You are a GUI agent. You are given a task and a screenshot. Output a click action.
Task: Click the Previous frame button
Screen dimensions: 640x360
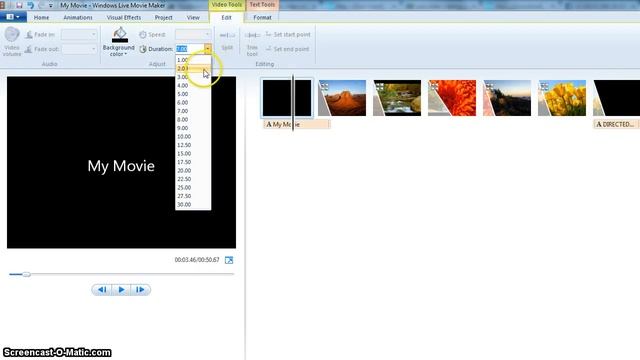[x=102, y=289]
